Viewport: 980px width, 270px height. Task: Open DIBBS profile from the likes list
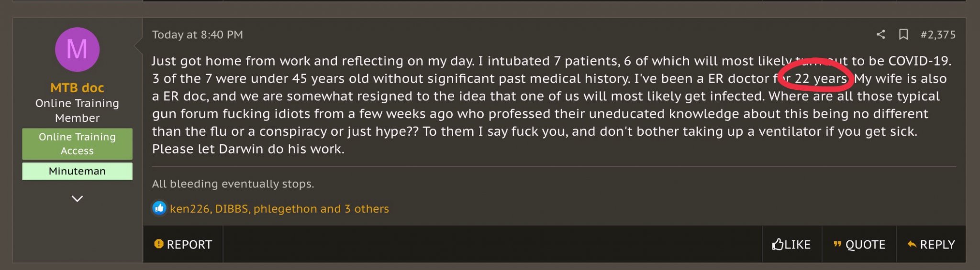(x=232, y=209)
